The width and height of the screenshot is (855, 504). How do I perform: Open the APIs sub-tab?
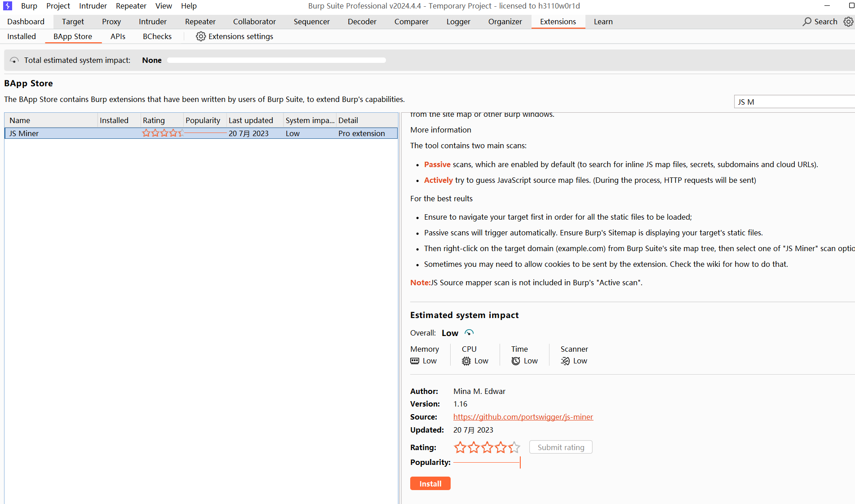tap(118, 36)
